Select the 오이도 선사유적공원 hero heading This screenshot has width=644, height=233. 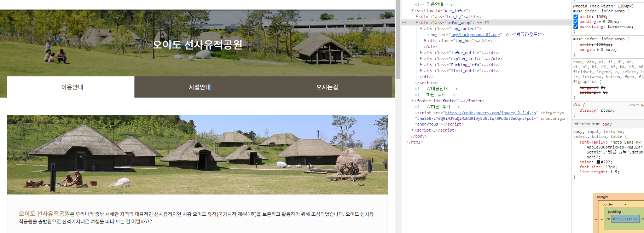(197, 45)
